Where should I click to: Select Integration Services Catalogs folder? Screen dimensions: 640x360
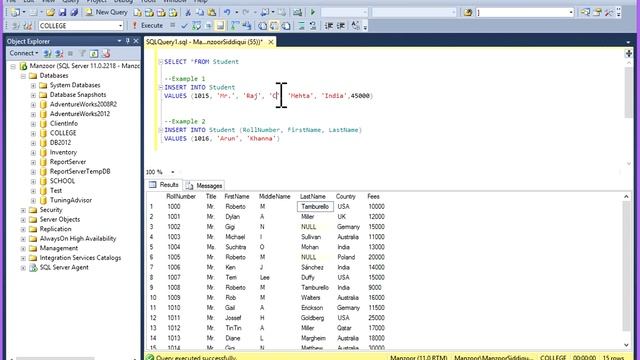80,258
